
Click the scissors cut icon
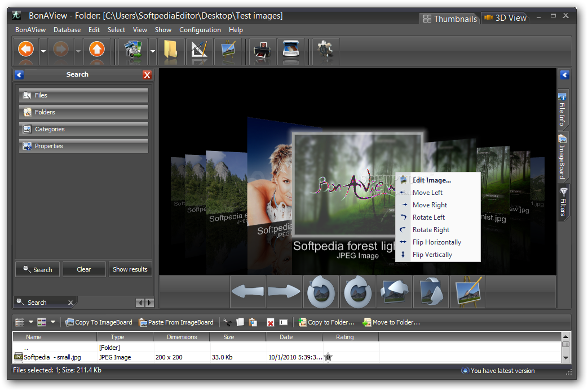[x=227, y=322]
